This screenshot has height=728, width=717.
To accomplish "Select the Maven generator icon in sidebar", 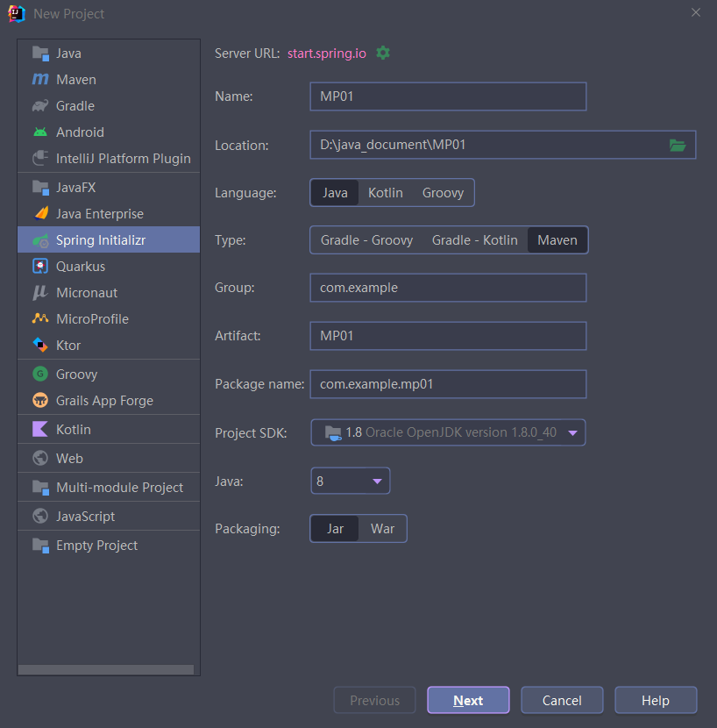I will [x=40, y=80].
